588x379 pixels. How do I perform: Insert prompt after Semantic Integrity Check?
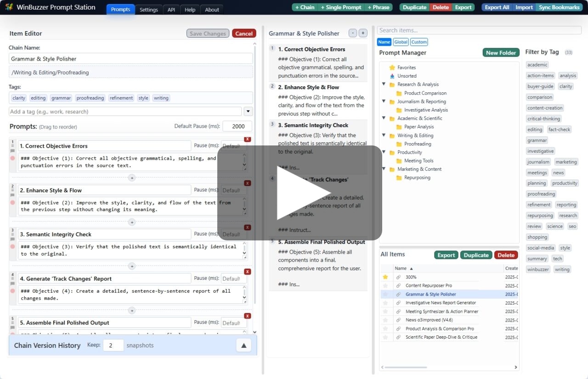tap(132, 266)
